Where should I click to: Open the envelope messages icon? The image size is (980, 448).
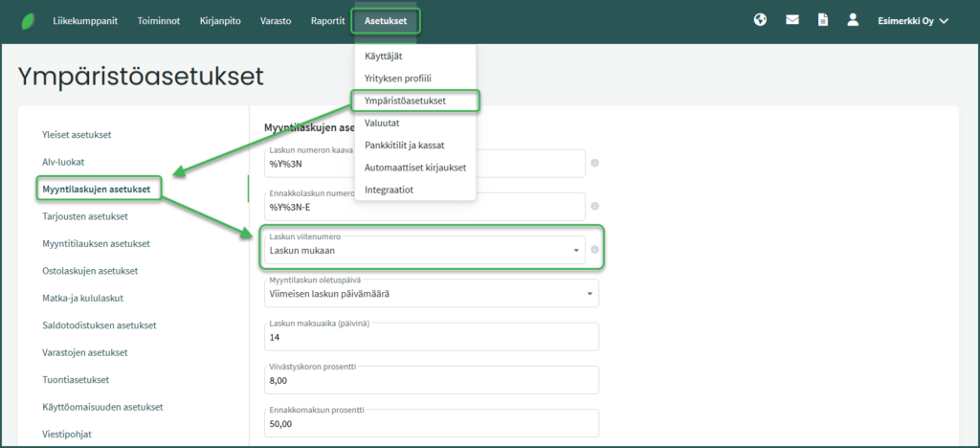791,20
